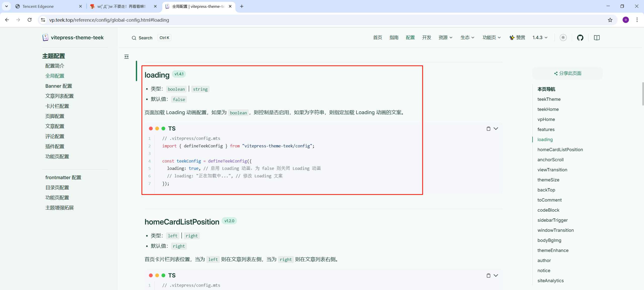Open 文章列表配置 in sidebar
The height and width of the screenshot is (290, 644).
(59, 96)
